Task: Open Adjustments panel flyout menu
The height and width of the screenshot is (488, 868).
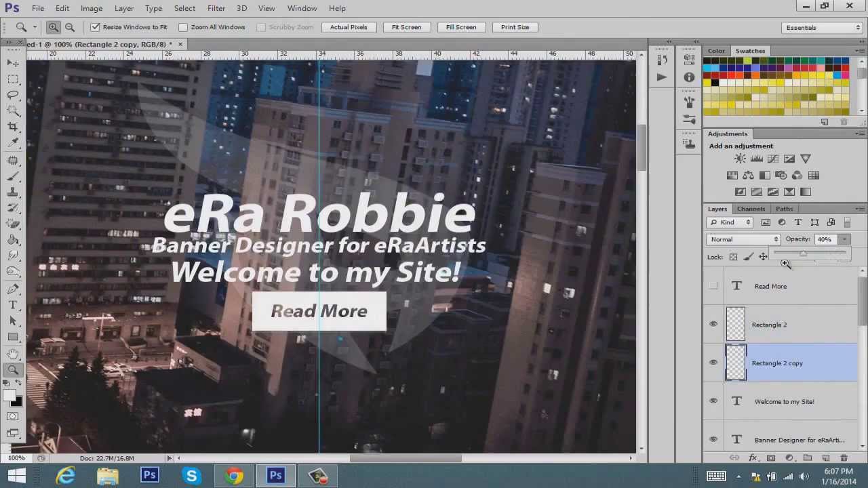Action: pos(861,134)
